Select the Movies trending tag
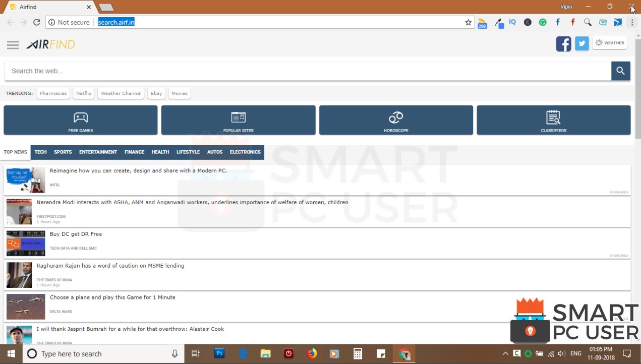 (x=180, y=93)
